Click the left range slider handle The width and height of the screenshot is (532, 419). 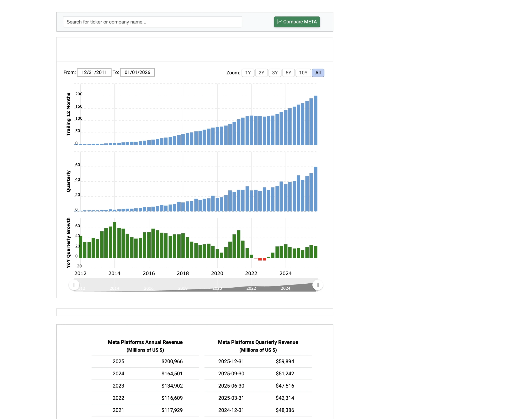(x=74, y=285)
